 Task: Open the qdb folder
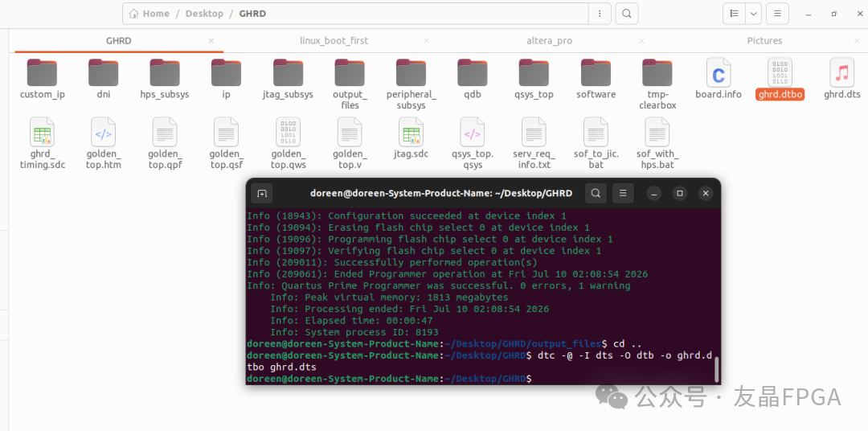click(473, 79)
